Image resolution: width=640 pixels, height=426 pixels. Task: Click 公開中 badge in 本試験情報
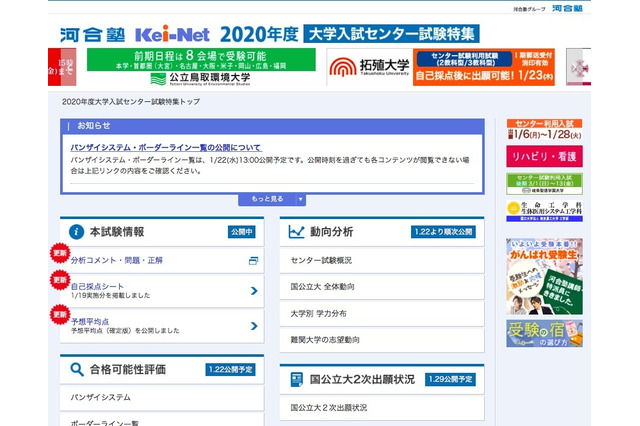(242, 232)
